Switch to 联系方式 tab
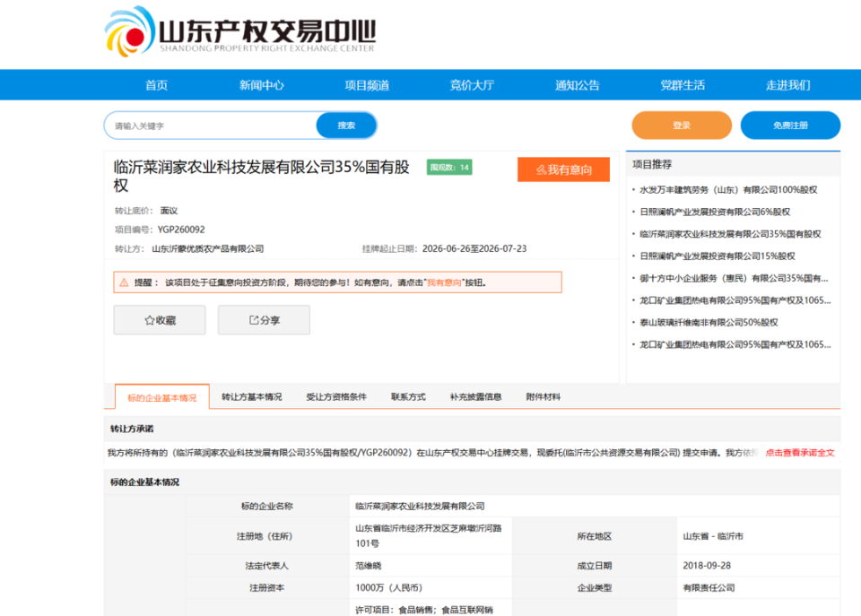This screenshot has height=616, width=861. click(x=408, y=396)
